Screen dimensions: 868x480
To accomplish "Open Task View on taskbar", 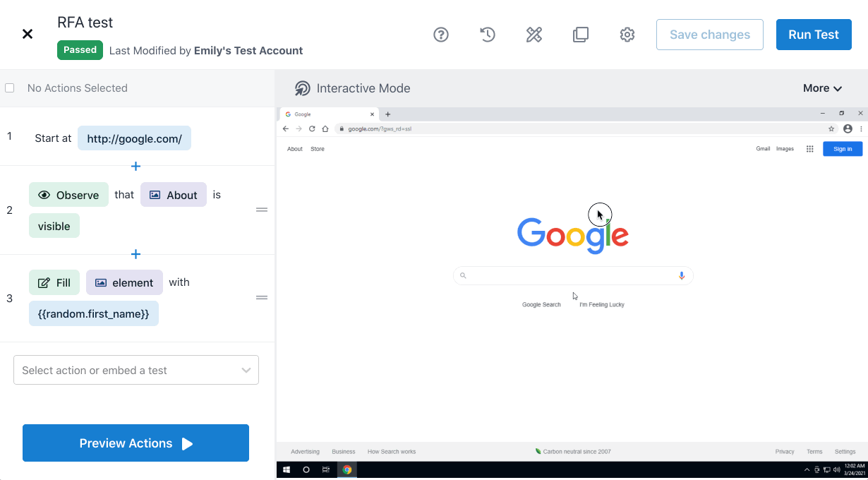I will (x=325, y=469).
